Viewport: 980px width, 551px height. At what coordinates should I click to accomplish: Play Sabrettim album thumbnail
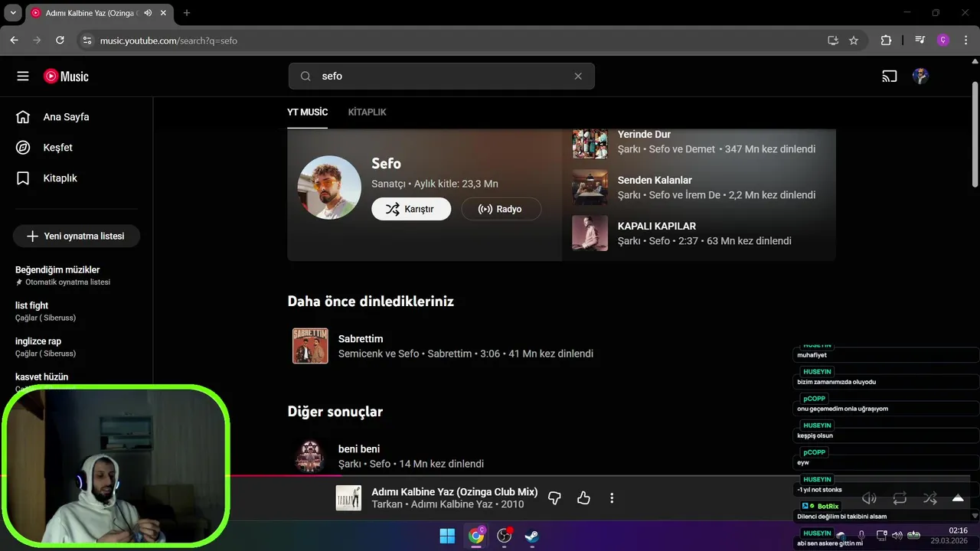tap(310, 346)
